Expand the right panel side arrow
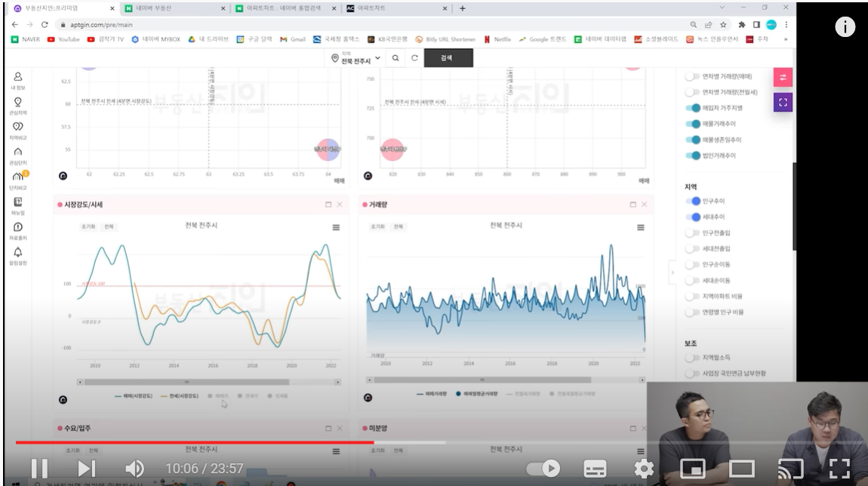 673,272
